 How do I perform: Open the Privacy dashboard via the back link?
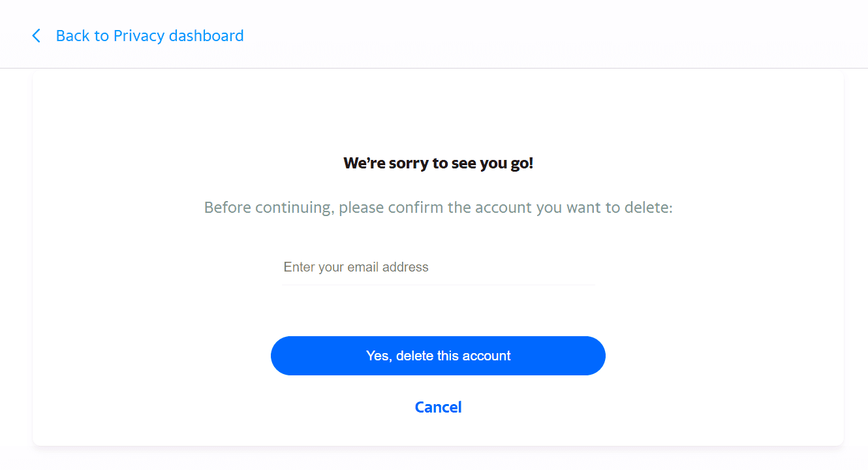coord(149,35)
